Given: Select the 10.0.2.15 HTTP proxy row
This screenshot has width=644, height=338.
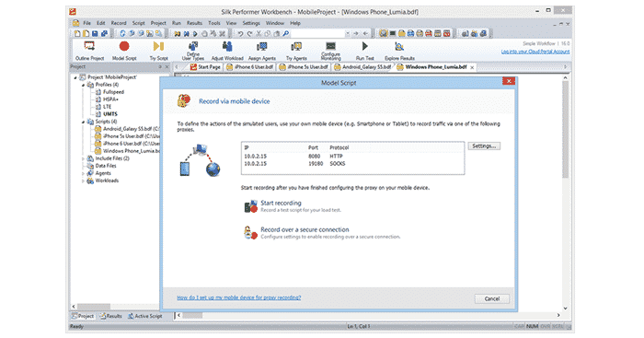Looking at the screenshot, I should 352,157.
